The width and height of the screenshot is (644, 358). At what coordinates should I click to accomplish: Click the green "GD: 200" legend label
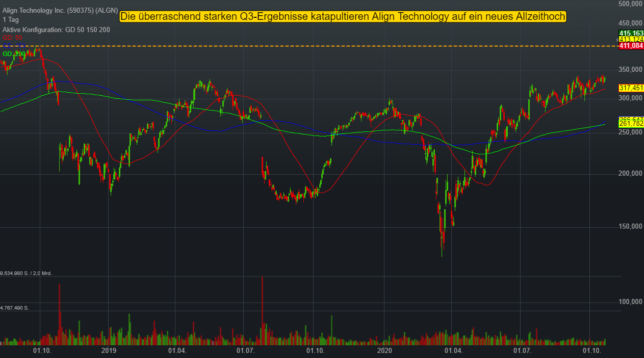pyautogui.click(x=14, y=54)
